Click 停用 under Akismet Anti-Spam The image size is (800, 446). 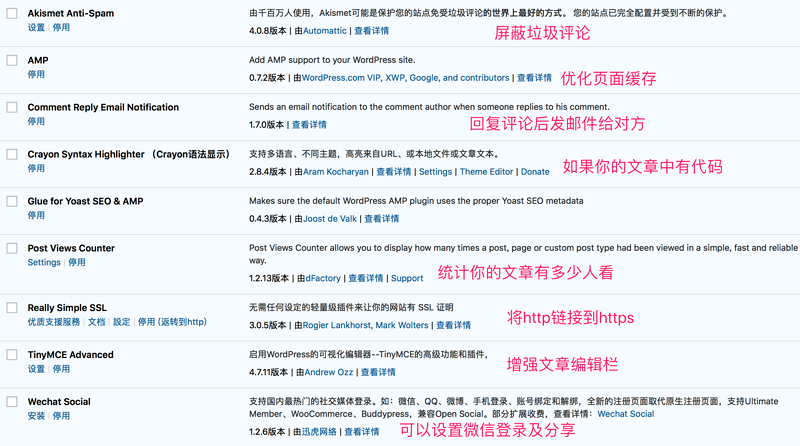coord(61,28)
